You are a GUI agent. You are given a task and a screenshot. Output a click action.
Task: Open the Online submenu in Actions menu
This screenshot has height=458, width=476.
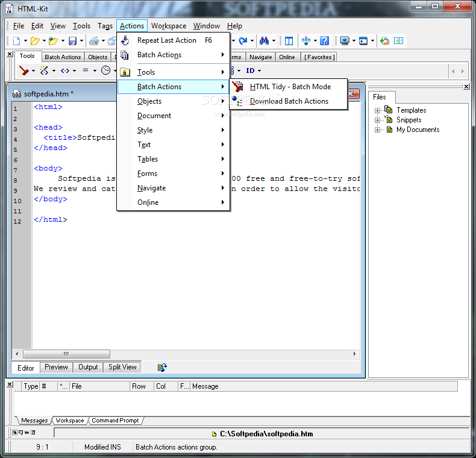174,202
